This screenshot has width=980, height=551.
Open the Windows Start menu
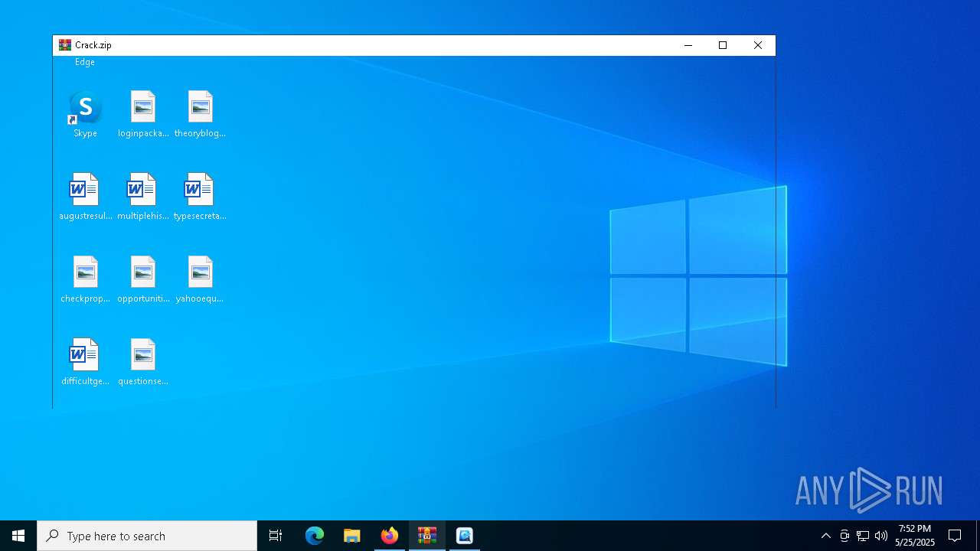[18, 536]
